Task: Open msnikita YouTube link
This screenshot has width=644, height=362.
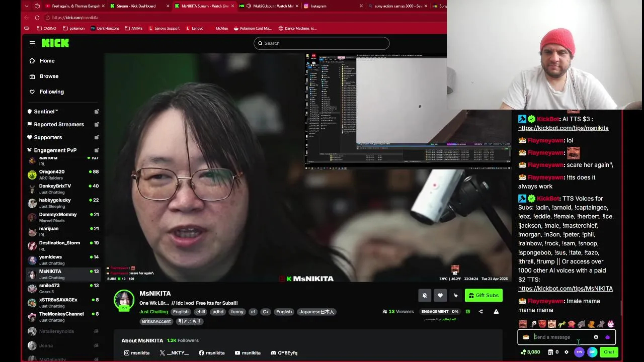Action: pyautogui.click(x=248, y=353)
